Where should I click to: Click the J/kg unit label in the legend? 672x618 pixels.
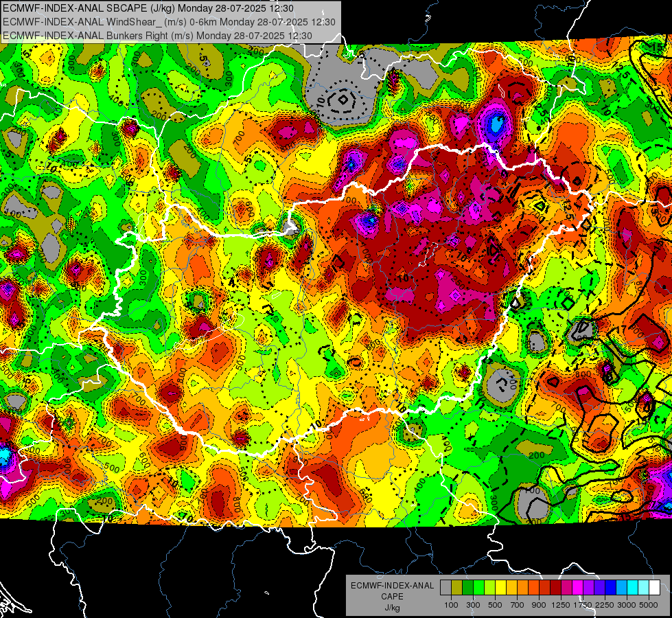392,608
